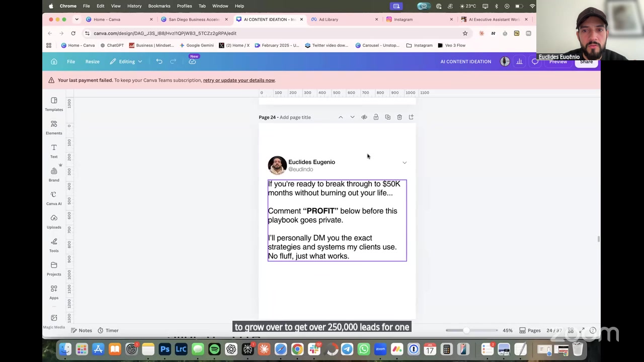
Task: Undo the last action
Action: (x=159, y=61)
